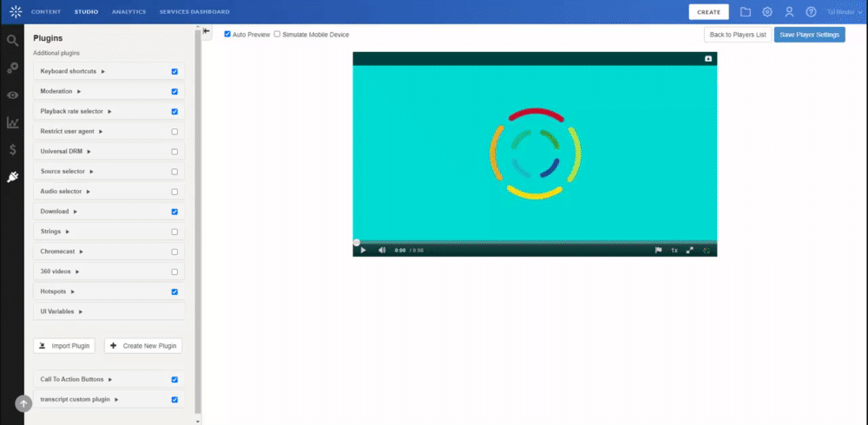
Task: Open the ANALYTICS menu
Action: coord(129,11)
